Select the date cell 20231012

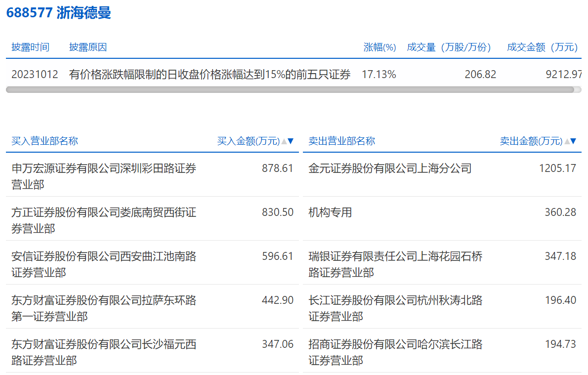pos(35,74)
